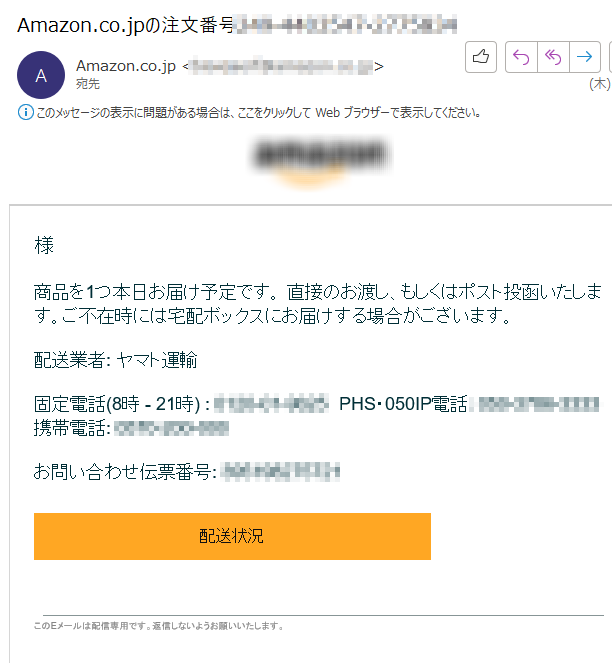This screenshot has height=663, width=612.
Task: Click the orange 配送状況 button
Action: pyautogui.click(x=232, y=536)
